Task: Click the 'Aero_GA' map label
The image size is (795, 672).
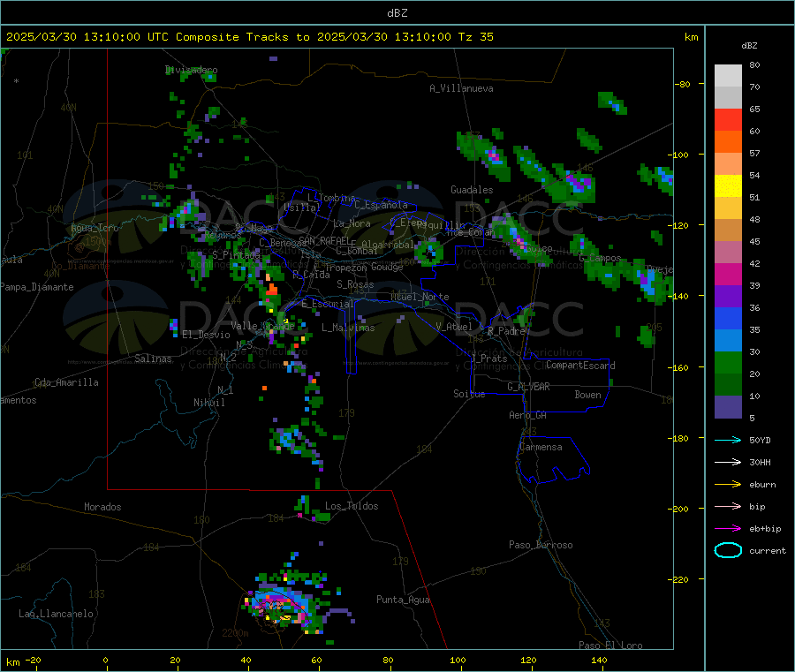Action: 528,415
